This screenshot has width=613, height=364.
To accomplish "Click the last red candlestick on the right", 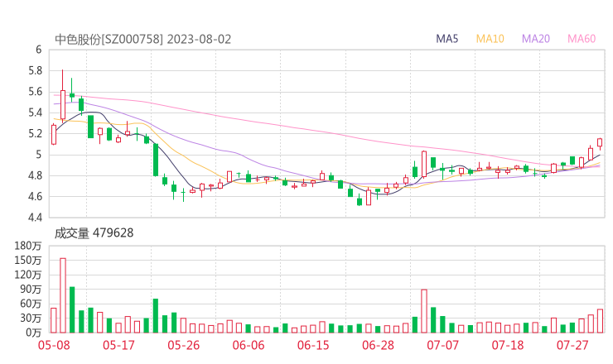I will [x=600, y=142].
